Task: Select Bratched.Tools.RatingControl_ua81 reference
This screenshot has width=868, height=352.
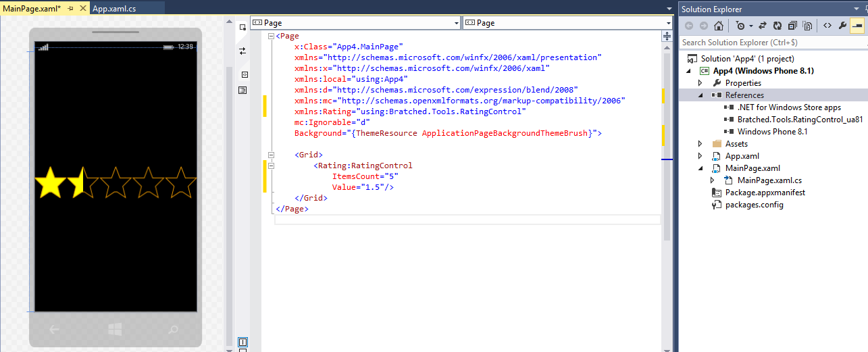Action: pos(800,120)
